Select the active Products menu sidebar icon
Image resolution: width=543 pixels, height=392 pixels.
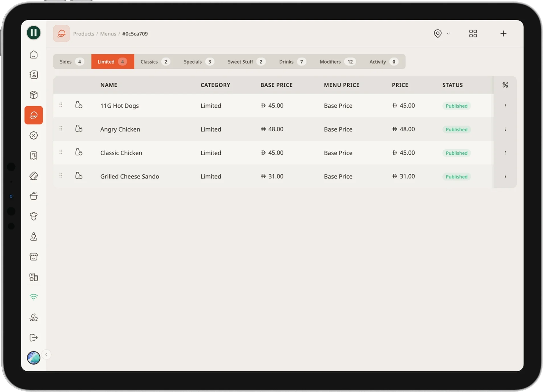[x=34, y=115]
